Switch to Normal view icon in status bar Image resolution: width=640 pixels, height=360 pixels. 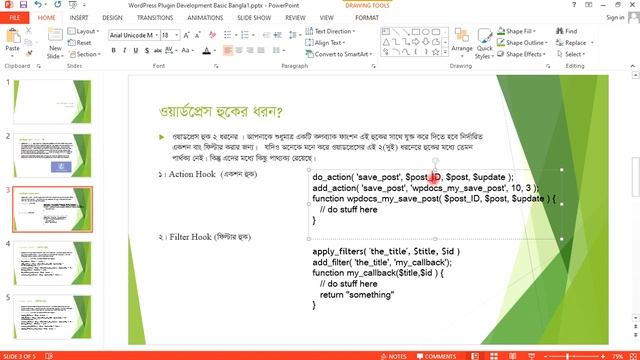pyautogui.click(x=475, y=356)
